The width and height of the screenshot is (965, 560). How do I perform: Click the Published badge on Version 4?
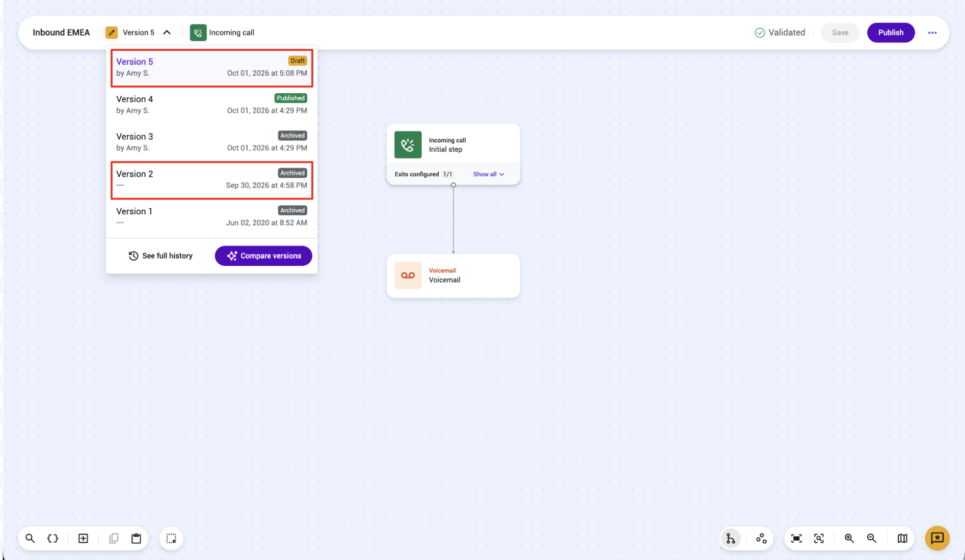coord(290,98)
